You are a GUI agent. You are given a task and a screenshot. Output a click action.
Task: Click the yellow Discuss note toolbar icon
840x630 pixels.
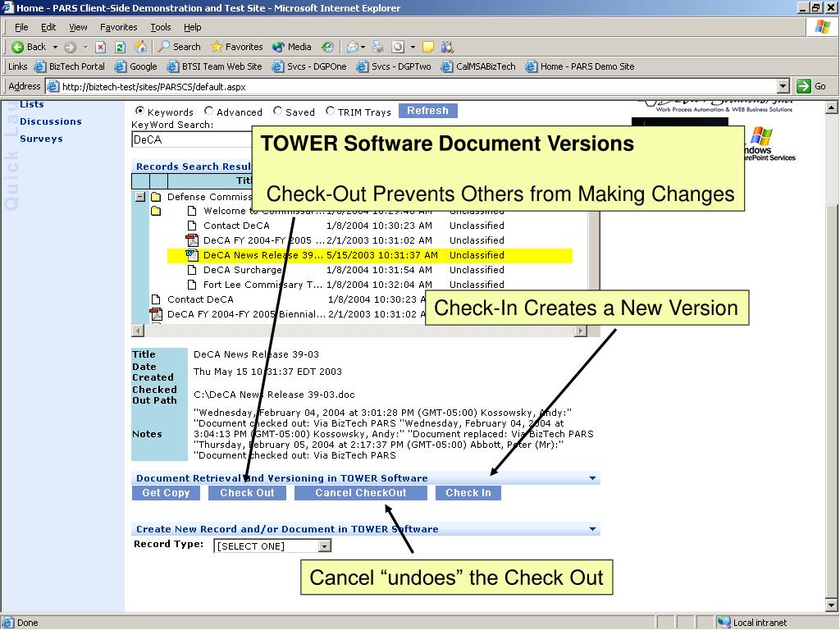pos(428,47)
